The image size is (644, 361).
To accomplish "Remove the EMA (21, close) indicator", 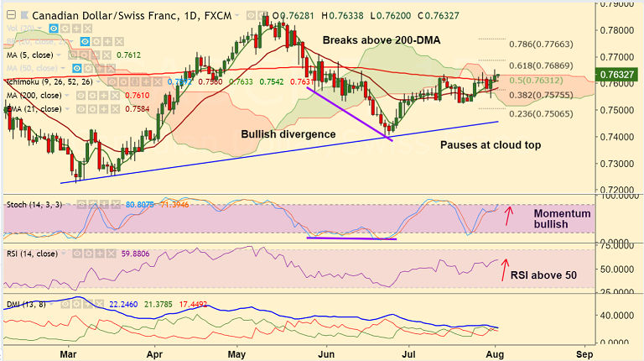I will pyautogui.click(x=115, y=109).
